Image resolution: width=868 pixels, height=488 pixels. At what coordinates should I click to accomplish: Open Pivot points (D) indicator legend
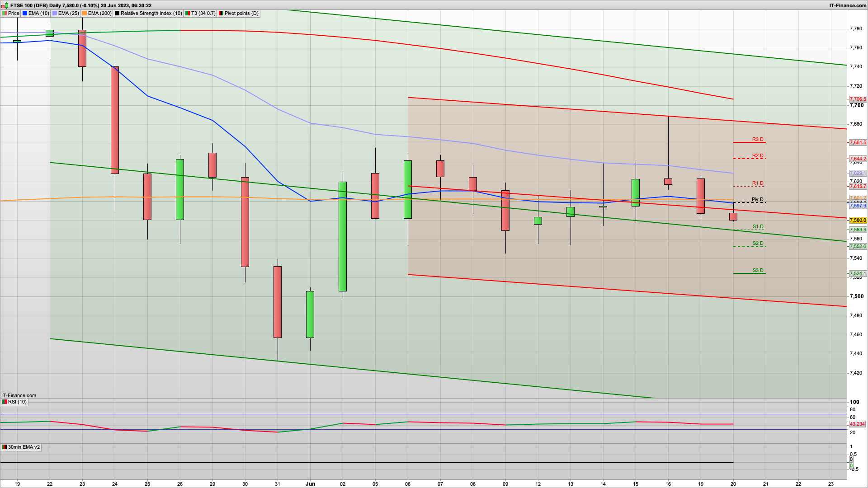click(x=239, y=13)
